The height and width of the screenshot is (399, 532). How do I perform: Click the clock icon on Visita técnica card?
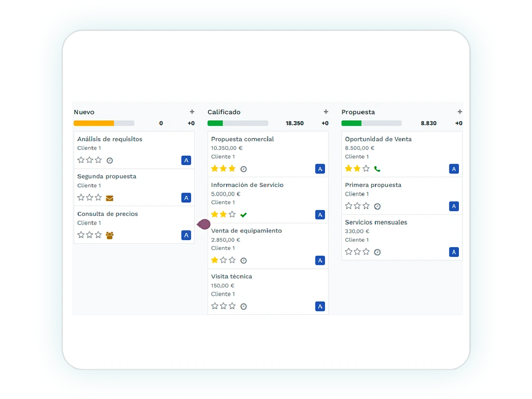point(244,306)
